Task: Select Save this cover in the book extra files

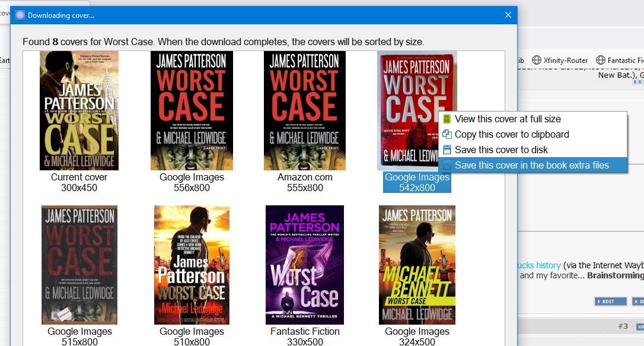Action: click(533, 165)
